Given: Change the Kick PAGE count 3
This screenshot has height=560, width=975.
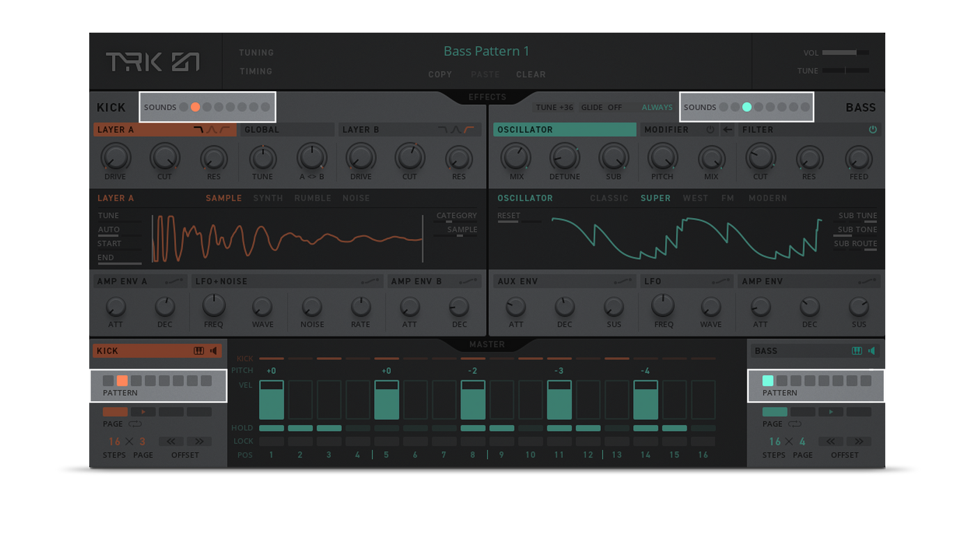Looking at the screenshot, I should [143, 442].
